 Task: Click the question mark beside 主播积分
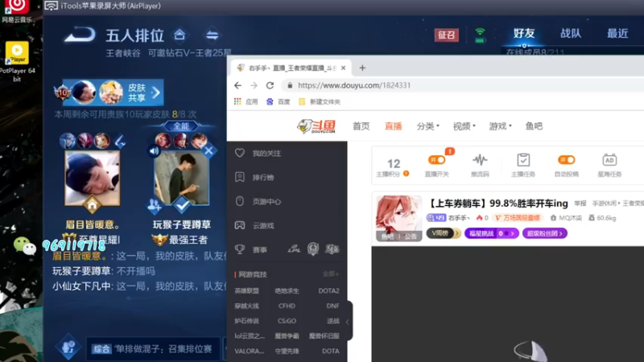pyautogui.click(x=407, y=174)
